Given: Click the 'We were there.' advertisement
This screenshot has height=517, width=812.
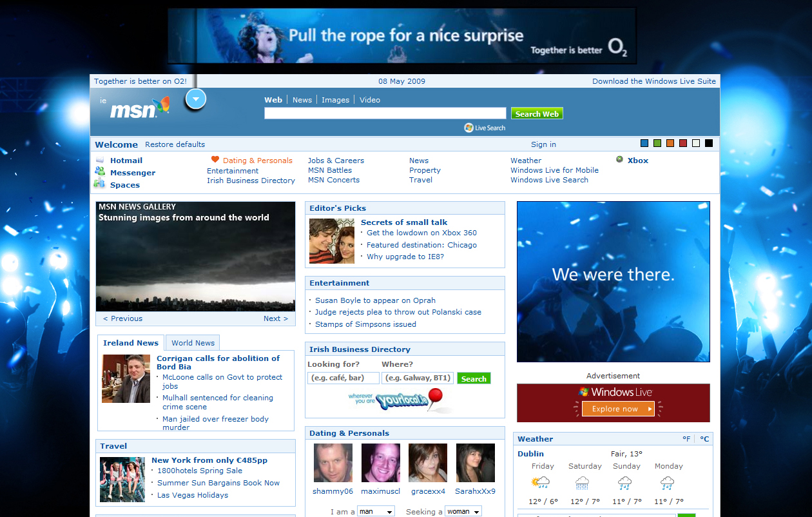Looking at the screenshot, I should click(614, 282).
